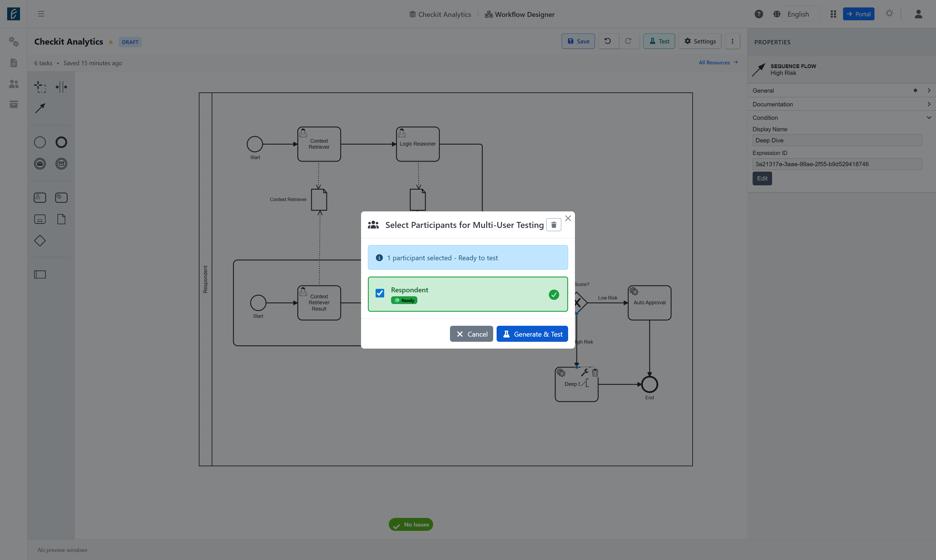The height and width of the screenshot is (560, 936).
Task: Click the trash icon in dialog header
Action: point(554,225)
